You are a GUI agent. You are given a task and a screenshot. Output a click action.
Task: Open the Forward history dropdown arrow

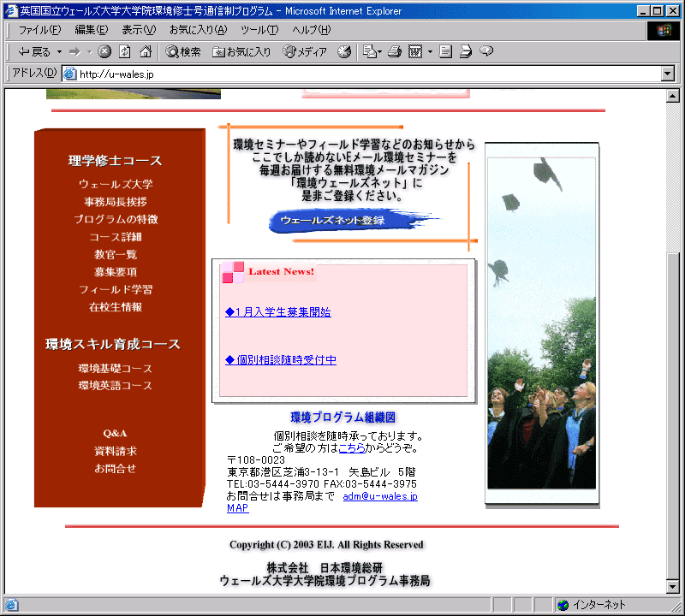[90, 52]
